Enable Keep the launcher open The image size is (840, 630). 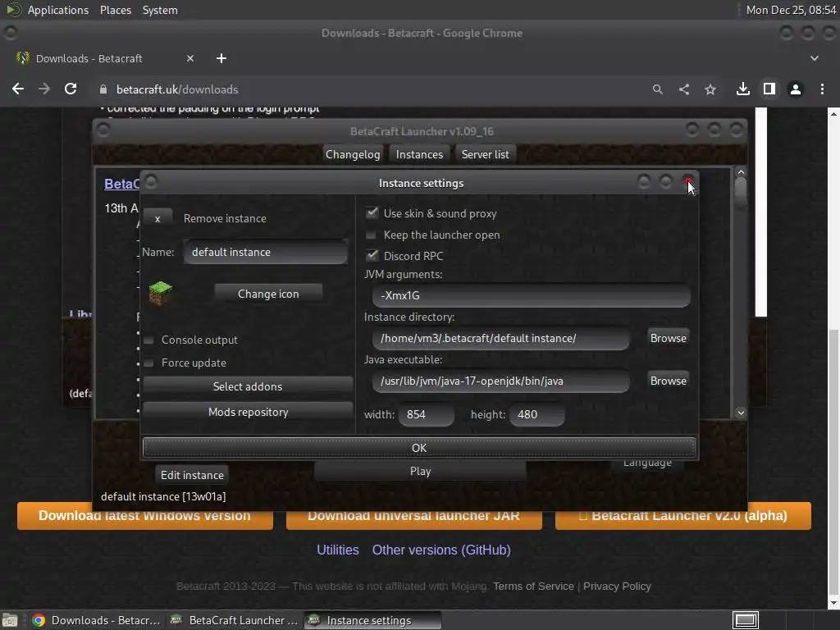pyautogui.click(x=371, y=235)
